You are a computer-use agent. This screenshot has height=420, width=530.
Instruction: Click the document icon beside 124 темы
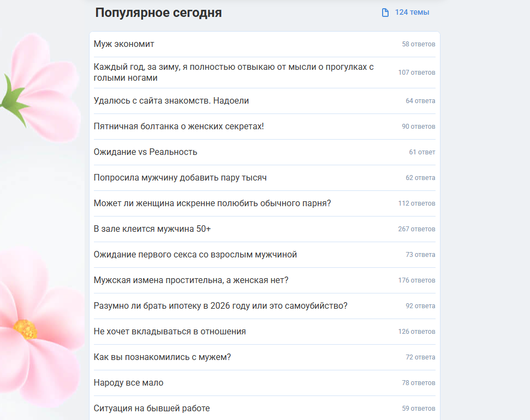[x=385, y=13]
